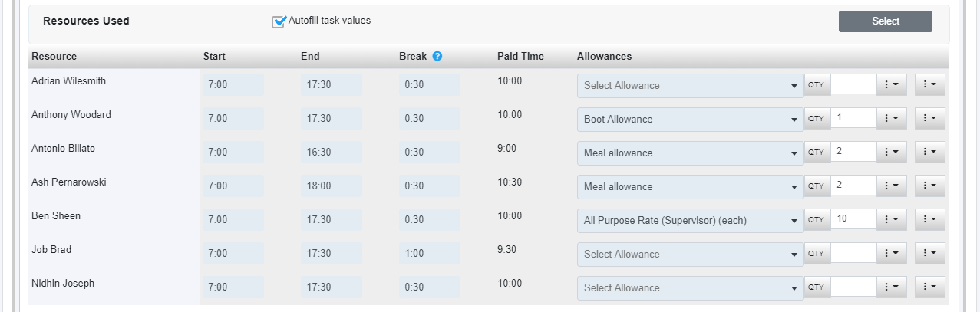Click Adrian Wilesmith's empty QTY field
Screen dimensions: 980x312
853,85
